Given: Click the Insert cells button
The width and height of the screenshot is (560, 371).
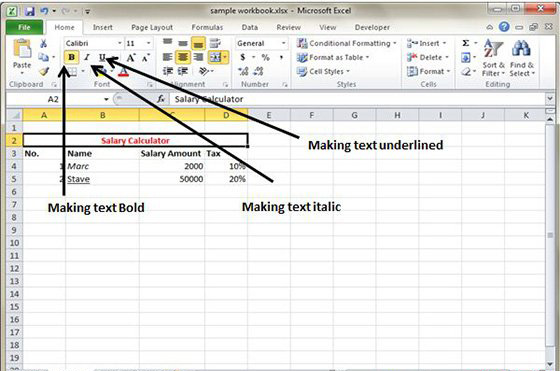Looking at the screenshot, I should click(x=427, y=43).
